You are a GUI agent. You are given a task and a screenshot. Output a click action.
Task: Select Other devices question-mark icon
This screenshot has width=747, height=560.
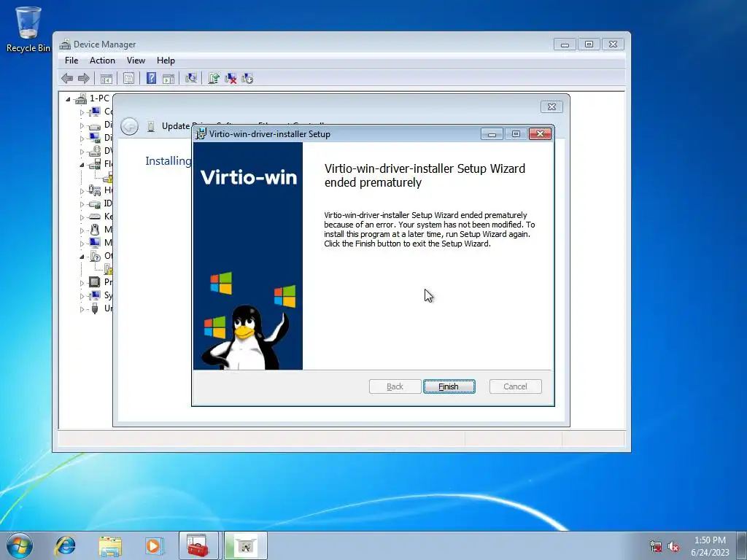click(95, 256)
